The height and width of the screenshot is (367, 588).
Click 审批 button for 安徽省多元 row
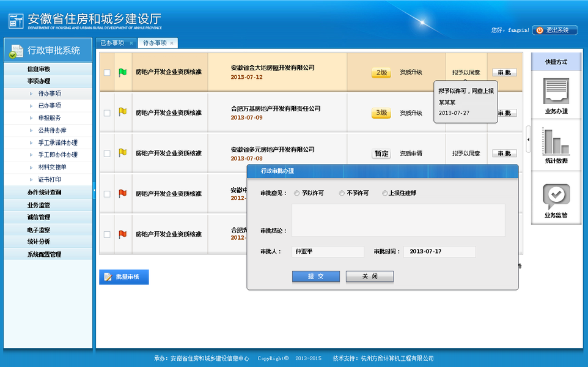tap(504, 154)
